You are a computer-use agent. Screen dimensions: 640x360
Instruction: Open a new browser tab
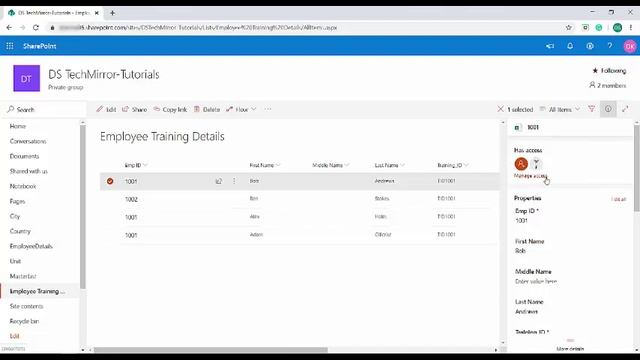pos(112,13)
